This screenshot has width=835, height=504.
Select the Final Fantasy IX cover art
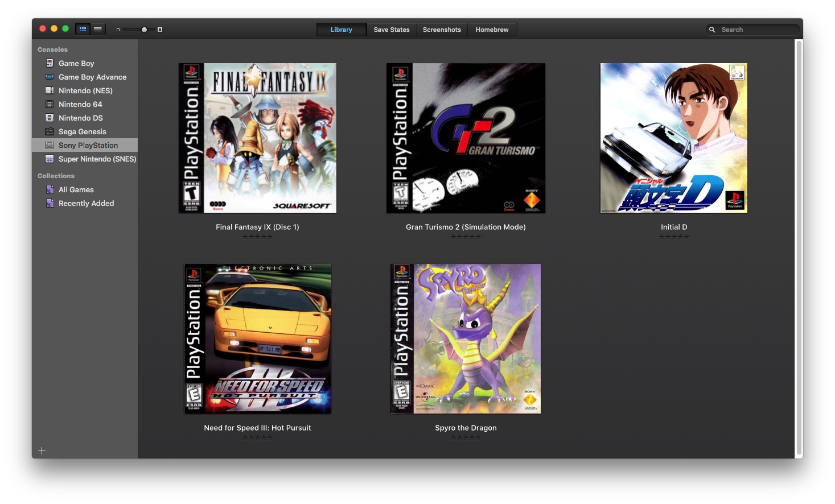[257, 138]
